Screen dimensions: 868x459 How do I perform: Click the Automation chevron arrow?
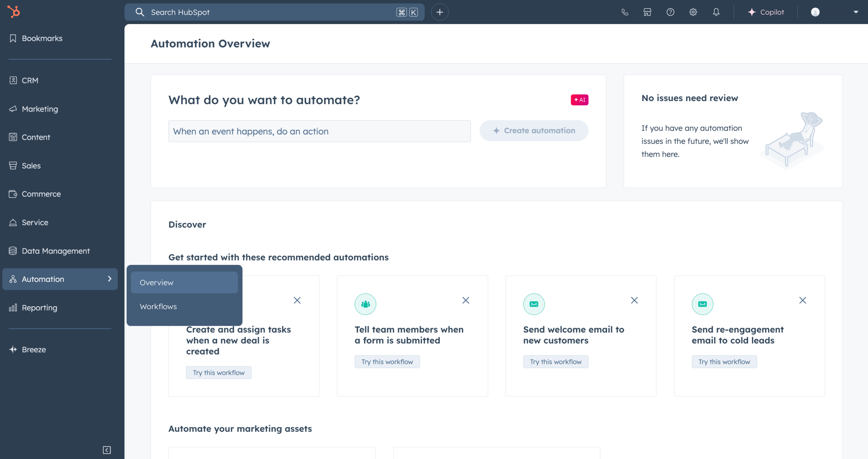click(109, 279)
